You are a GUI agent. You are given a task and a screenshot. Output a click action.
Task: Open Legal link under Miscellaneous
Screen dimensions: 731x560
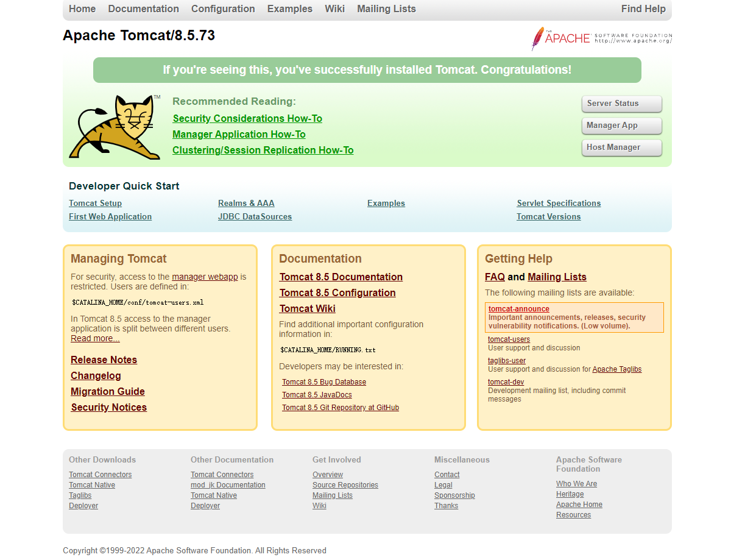443,485
